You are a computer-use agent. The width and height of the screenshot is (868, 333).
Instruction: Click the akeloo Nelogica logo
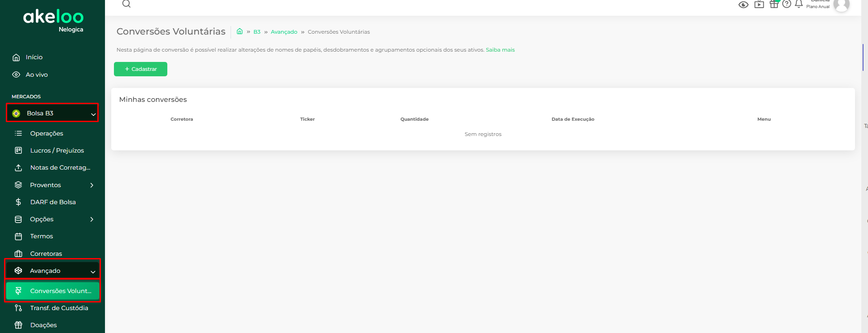coord(53,21)
